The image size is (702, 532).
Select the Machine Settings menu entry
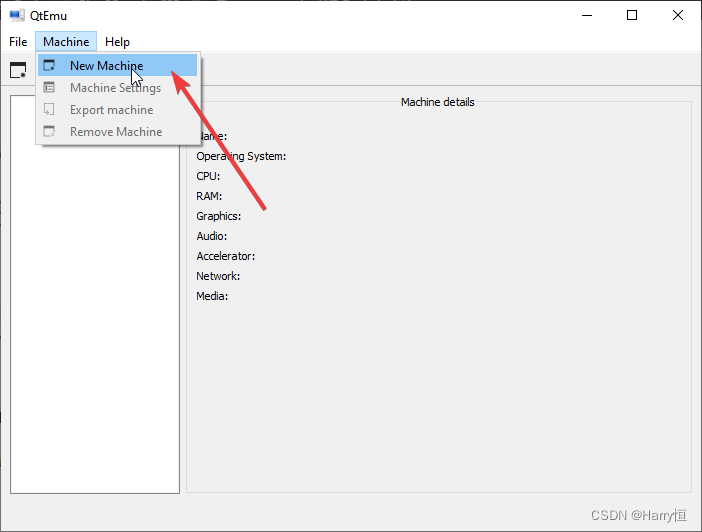117,88
